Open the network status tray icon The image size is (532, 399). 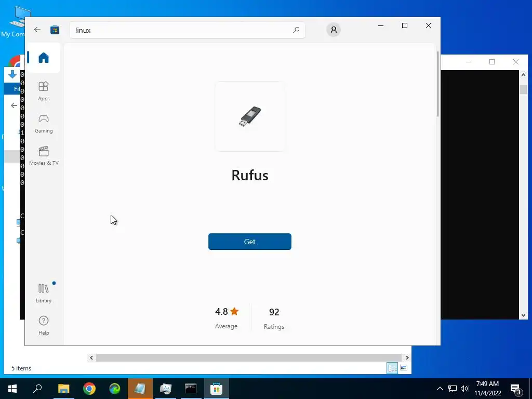452,389
